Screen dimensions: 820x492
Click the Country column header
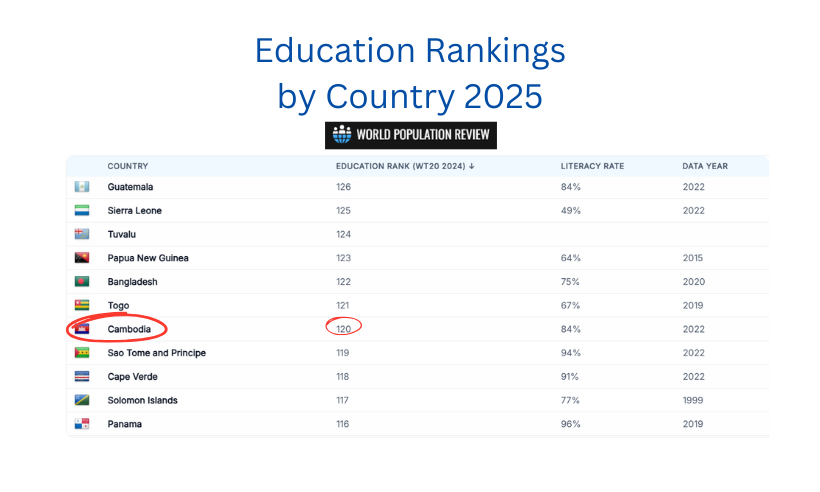[128, 166]
